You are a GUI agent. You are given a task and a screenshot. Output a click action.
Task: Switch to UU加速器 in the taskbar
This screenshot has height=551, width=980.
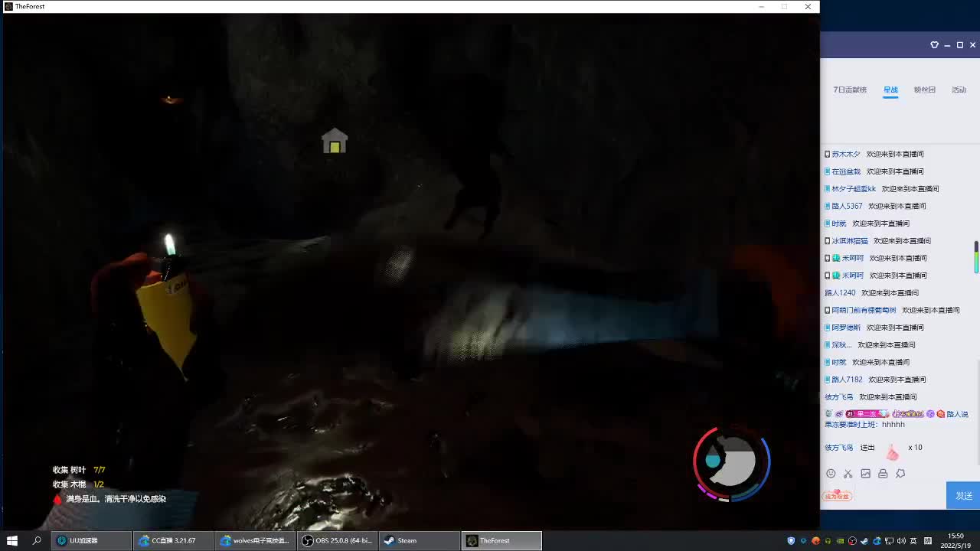[91, 540]
